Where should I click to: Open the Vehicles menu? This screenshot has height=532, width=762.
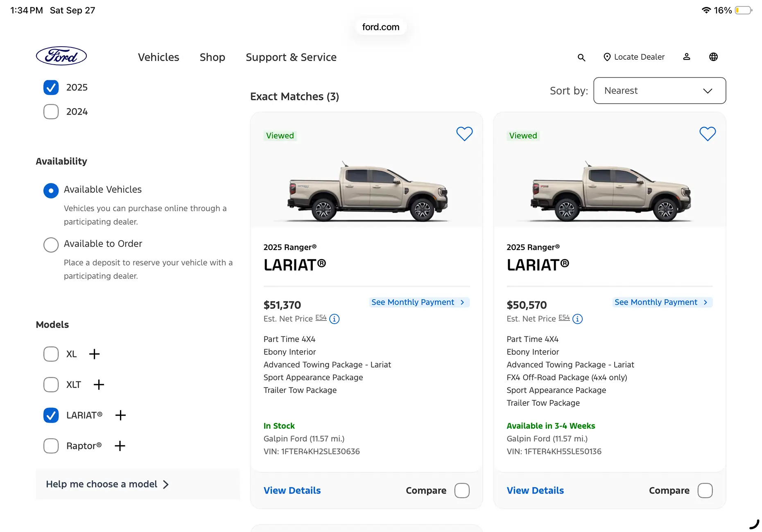tap(158, 57)
